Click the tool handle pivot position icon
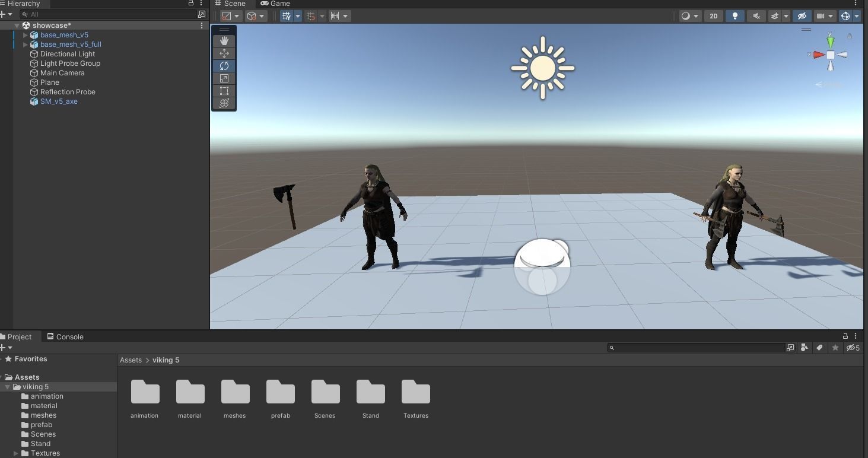Viewport: 868px width, 458px height. [227, 16]
